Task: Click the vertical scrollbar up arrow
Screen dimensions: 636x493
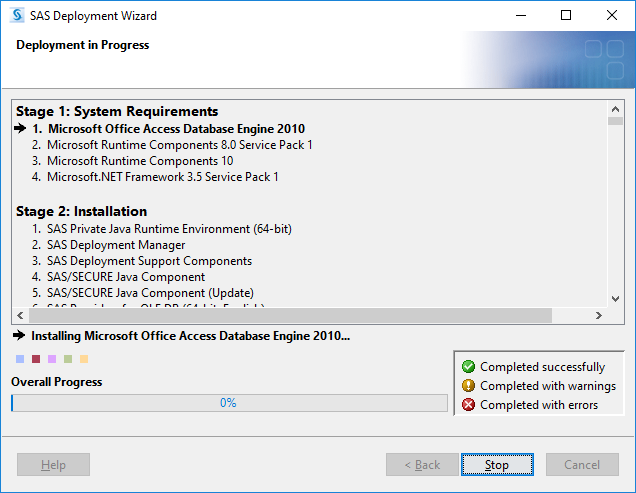Action: 615,109
